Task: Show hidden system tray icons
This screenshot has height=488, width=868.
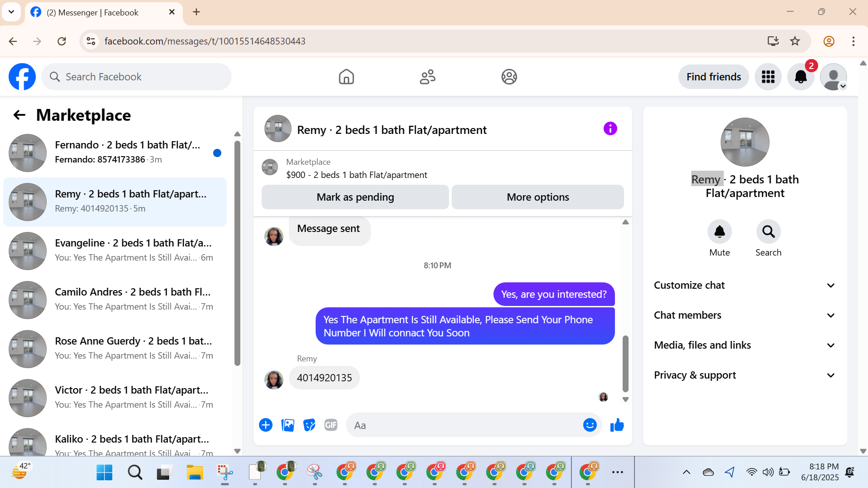Action: 686,472
